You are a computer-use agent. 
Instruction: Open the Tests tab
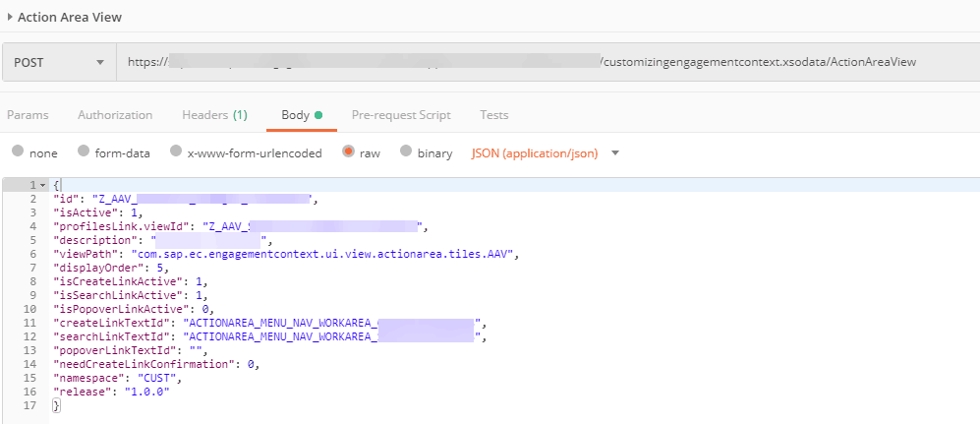pyautogui.click(x=493, y=115)
